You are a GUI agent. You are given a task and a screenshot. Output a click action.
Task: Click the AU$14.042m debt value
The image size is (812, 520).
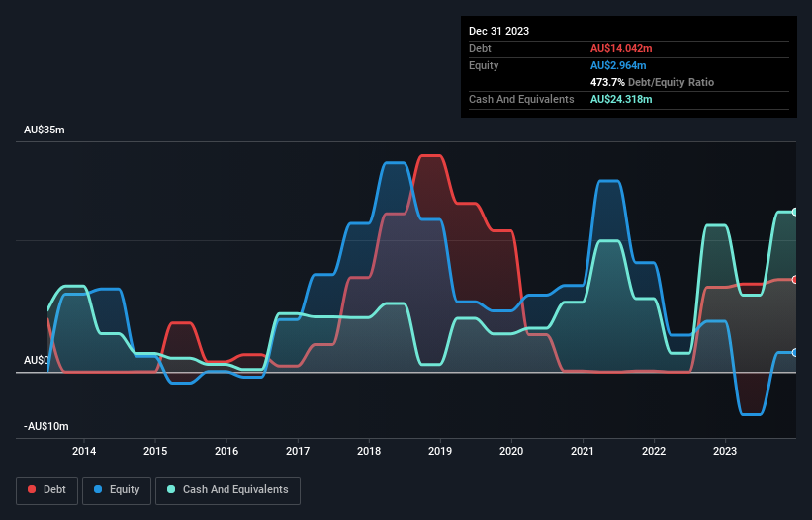coord(621,48)
